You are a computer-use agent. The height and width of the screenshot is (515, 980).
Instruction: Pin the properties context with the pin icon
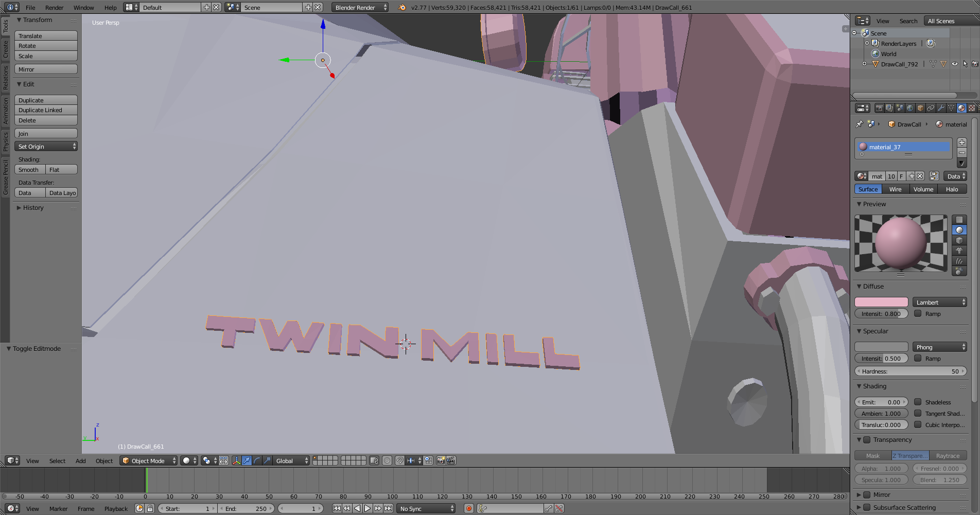click(859, 124)
